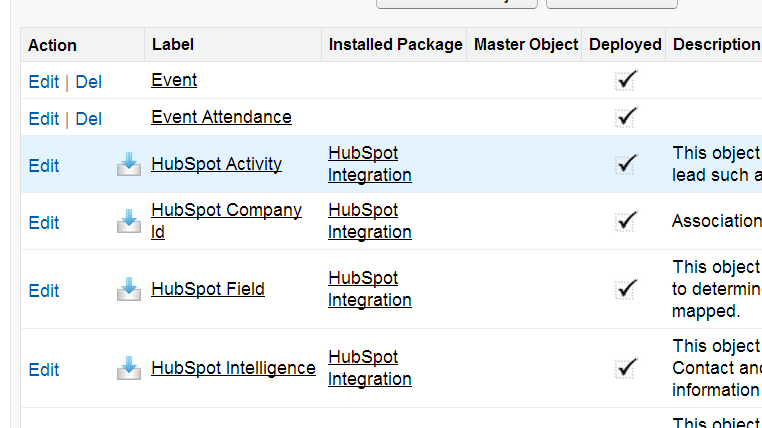Click the Deployed column header
Screen dimensions: 762x428
(625, 45)
